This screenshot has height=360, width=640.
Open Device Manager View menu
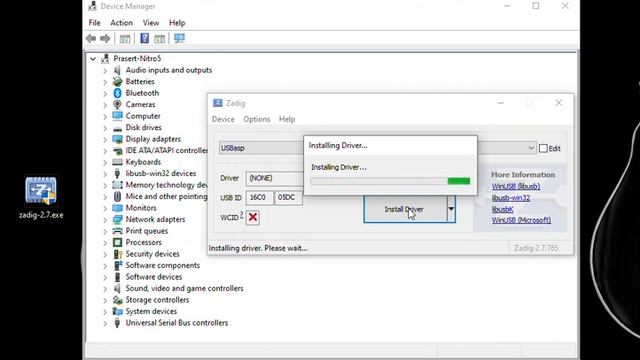tap(151, 23)
